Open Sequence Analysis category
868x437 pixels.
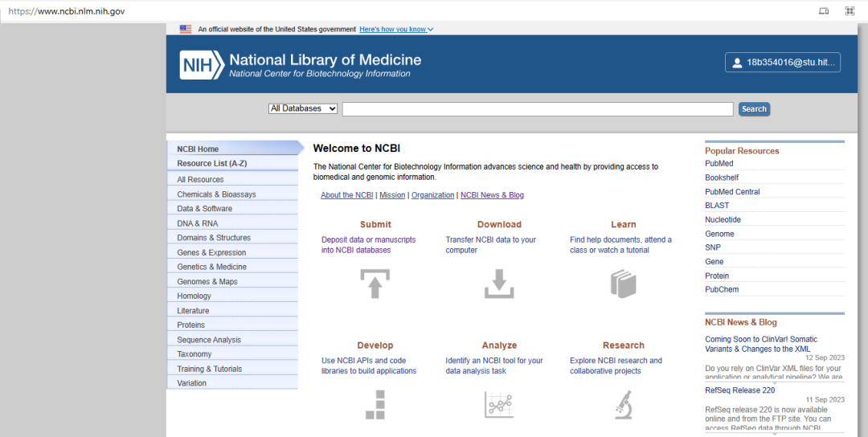coord(232,340)
